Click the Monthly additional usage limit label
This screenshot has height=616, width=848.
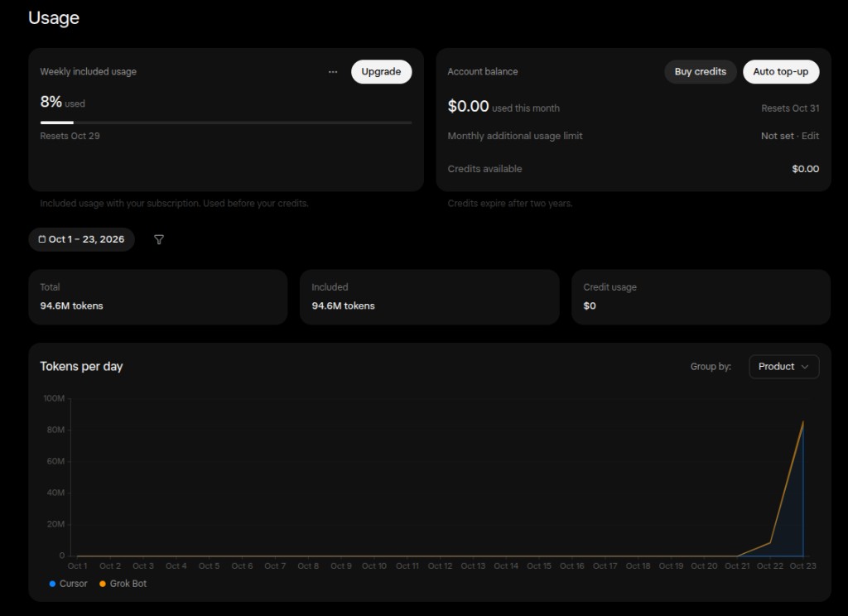pos(515,136)
